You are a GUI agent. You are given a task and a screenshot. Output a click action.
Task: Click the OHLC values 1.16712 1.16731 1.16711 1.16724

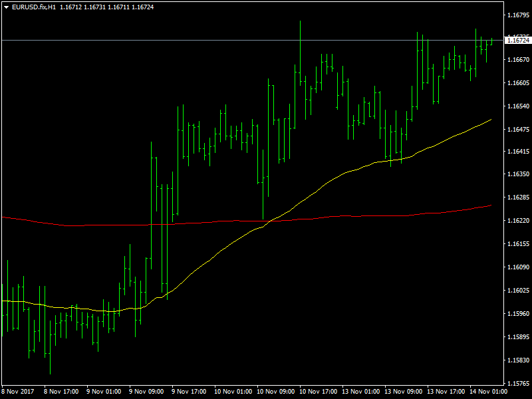coord(107,7)
